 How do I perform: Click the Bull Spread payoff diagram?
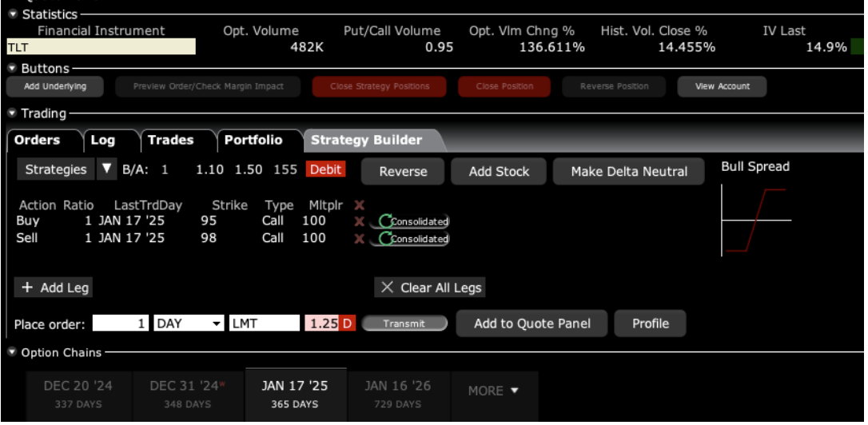[x=755, y=220]
